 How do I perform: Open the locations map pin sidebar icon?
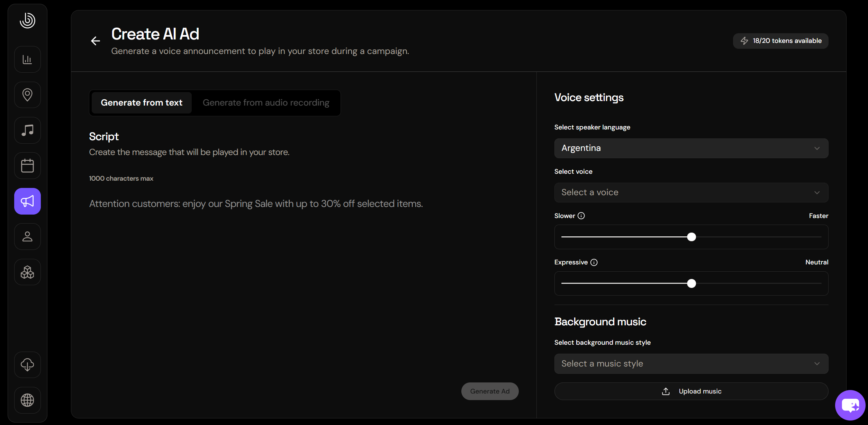(x=27, y=95)
